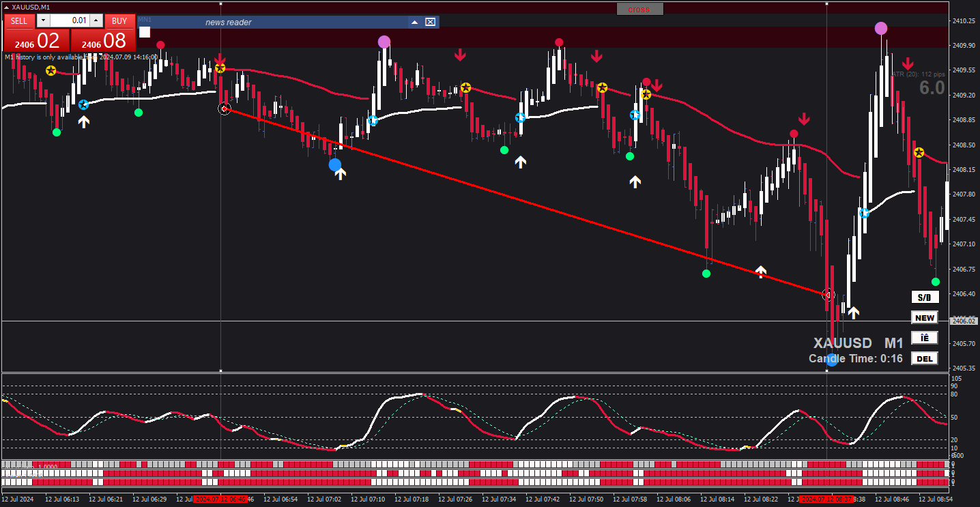Click the rightmost blue star marker on the white line
This screenshot has height=507, width=980.
point(864,213)
